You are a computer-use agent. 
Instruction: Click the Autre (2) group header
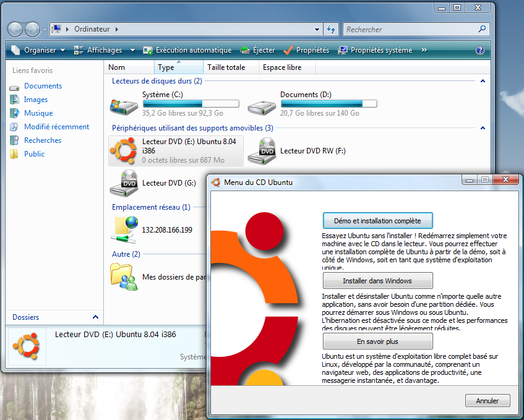(x=126, y=254)
